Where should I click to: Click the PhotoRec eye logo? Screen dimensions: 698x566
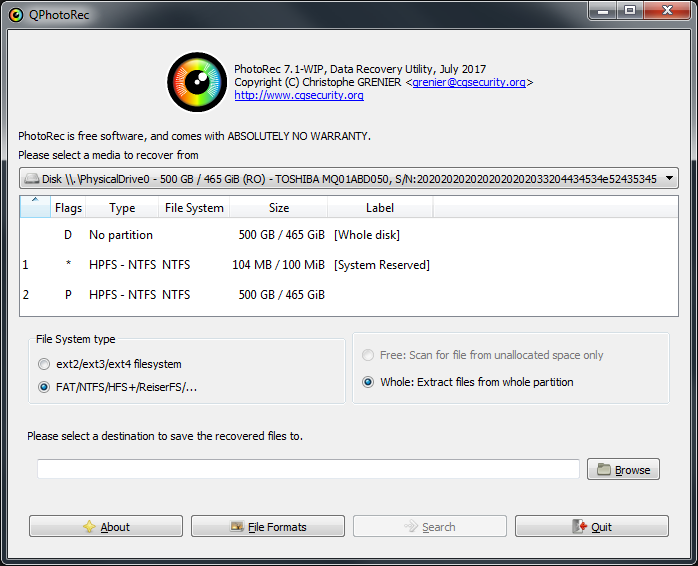(196, 82)
